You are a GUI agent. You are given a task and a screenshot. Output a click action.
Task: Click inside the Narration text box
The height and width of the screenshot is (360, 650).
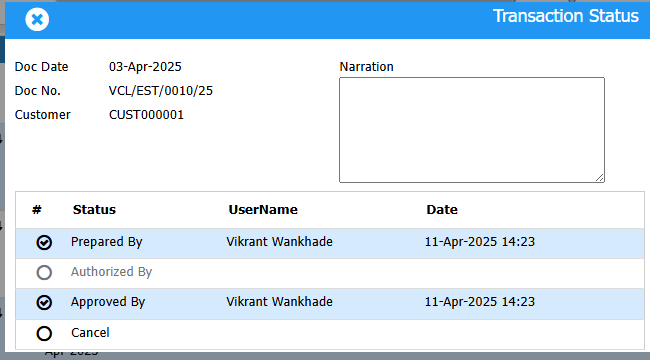click(x=472, y=130)
